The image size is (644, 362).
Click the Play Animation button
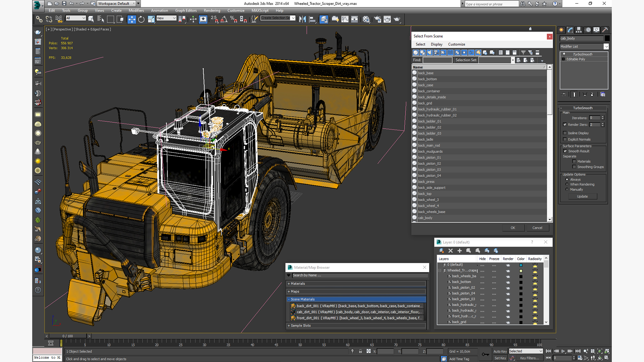(x=563, y=351)
